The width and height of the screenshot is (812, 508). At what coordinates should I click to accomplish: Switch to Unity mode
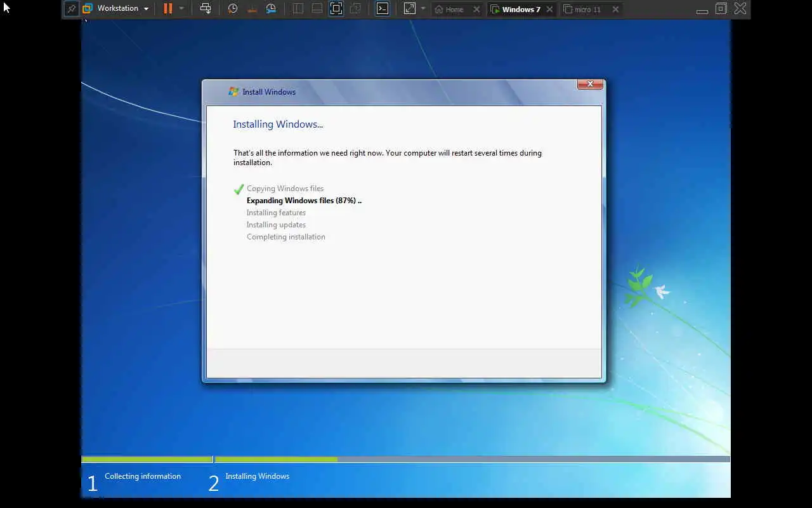[x=355, y=9]
